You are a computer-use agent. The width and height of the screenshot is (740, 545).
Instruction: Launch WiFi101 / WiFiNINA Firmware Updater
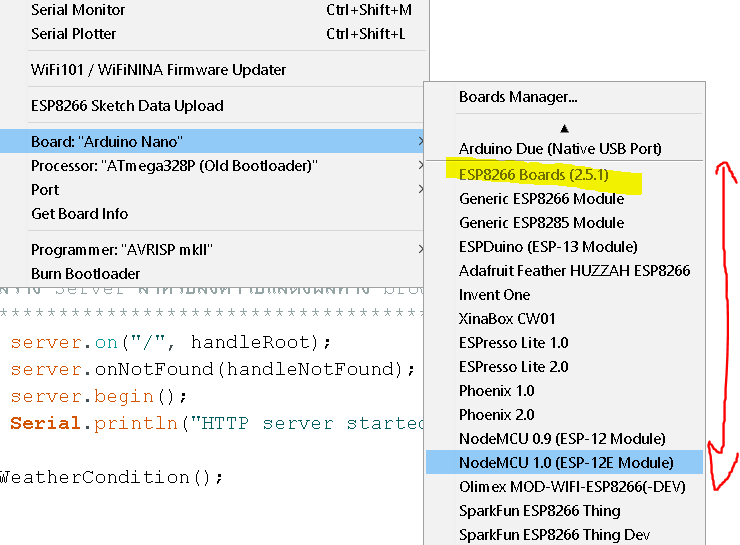(213, 70)
